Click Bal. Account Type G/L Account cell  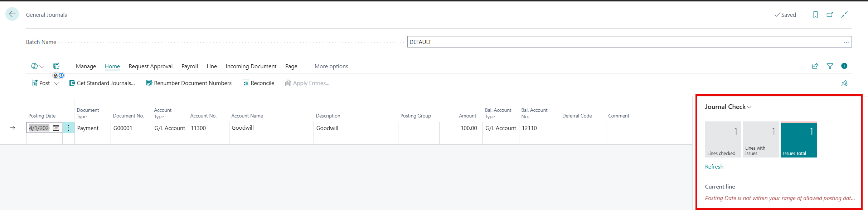(501, 128)
